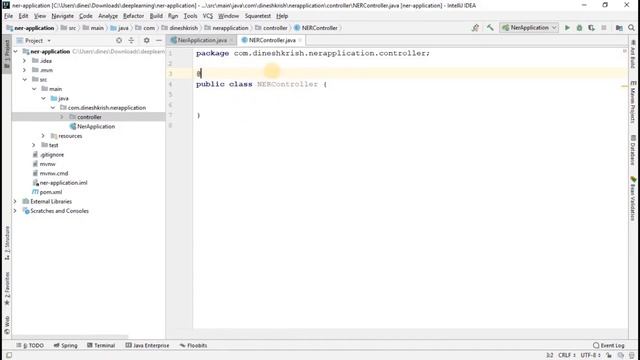
Task: Select NerApplication class in project tree
Action: pos(96,127)
